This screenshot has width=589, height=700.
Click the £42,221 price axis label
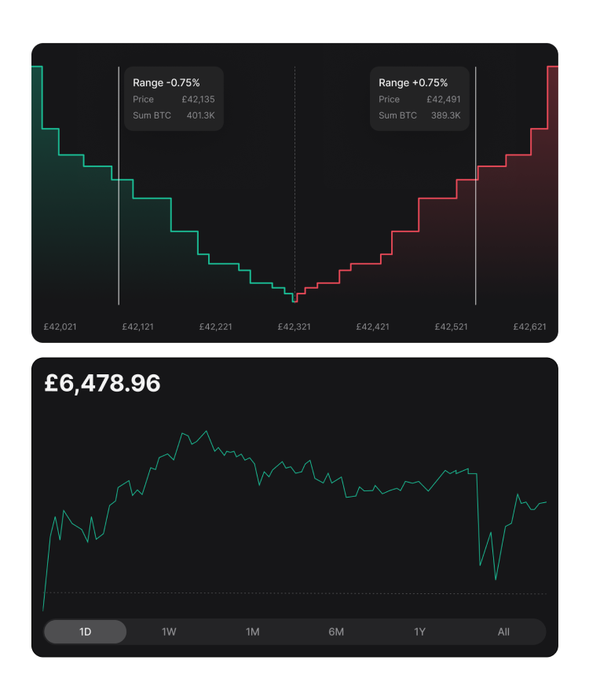point(216,326)
